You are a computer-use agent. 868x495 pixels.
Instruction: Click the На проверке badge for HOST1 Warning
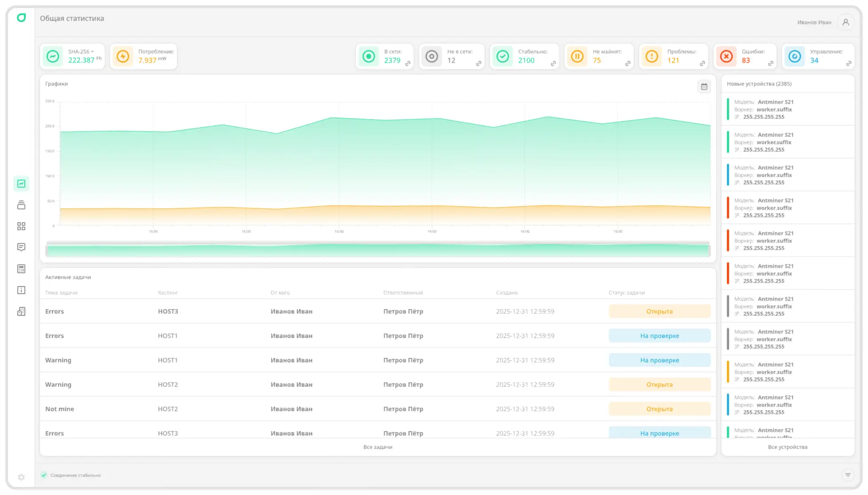tap(659, 360)
